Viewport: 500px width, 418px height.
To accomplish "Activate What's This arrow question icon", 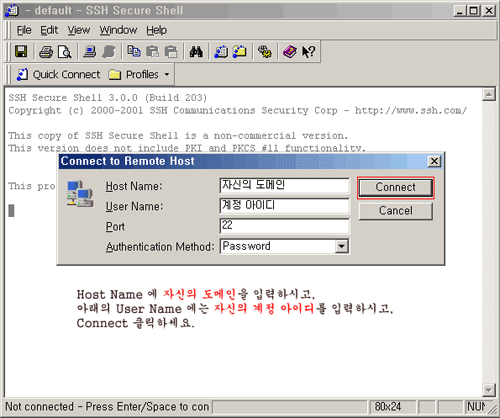I will pyautogui.click(x=308, y=52).
